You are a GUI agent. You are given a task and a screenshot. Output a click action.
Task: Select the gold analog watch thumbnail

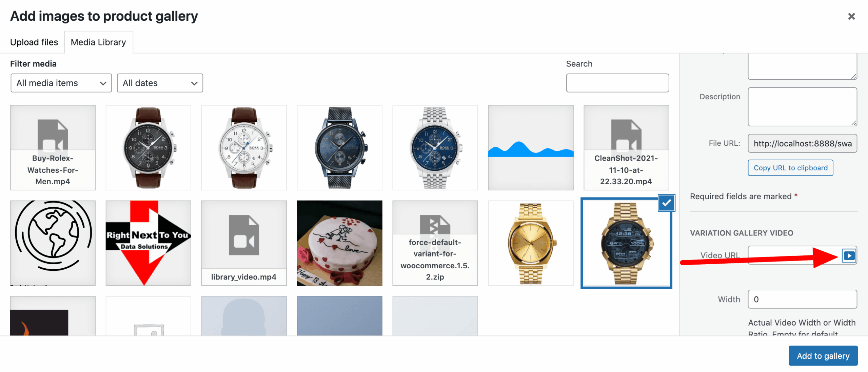531,243
